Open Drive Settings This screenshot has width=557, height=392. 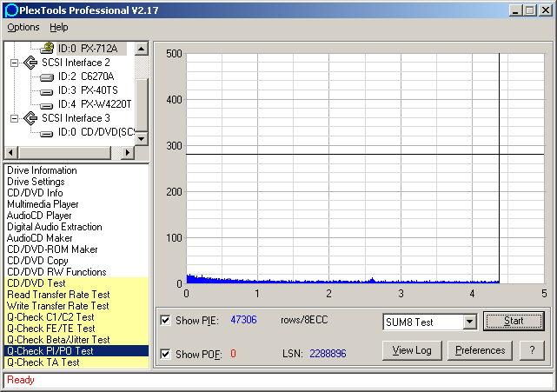76,182
